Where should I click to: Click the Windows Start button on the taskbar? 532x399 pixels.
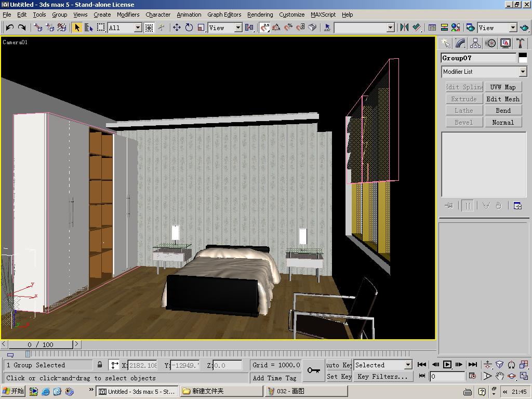click(14, 391)
